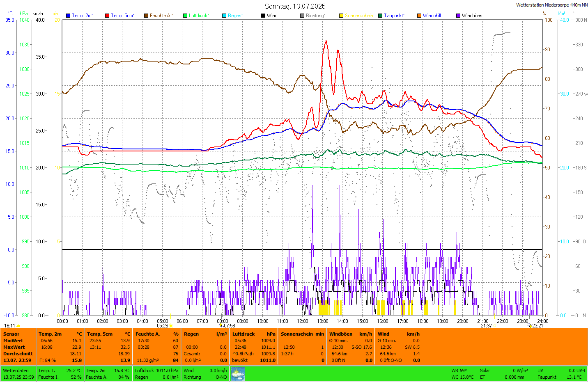The width and height of the screenshot is (588, 382).
Task: Click the red Temp. 5cm legend square
Action: [107, 16]
